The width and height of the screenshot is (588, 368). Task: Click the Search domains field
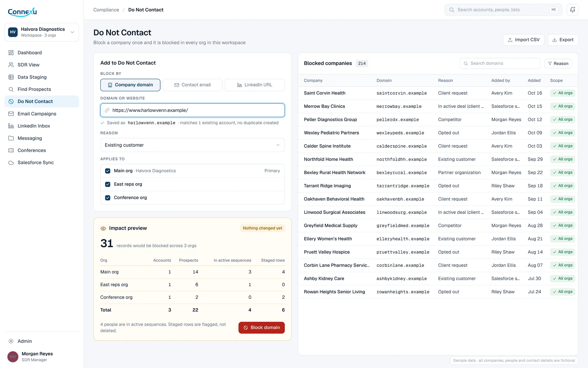[500, 63]
